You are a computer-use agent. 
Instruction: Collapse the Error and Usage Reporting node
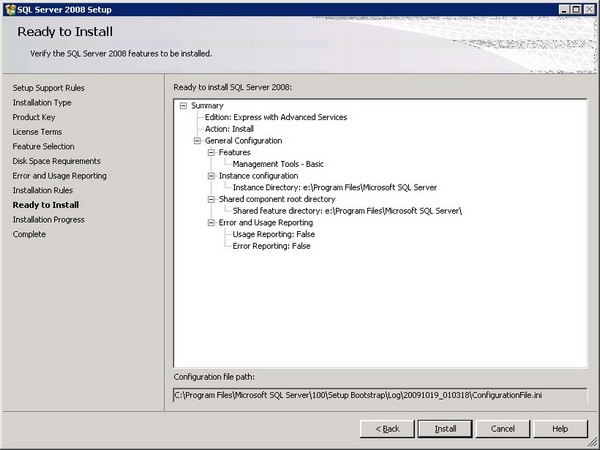click(x=211, y=223)
